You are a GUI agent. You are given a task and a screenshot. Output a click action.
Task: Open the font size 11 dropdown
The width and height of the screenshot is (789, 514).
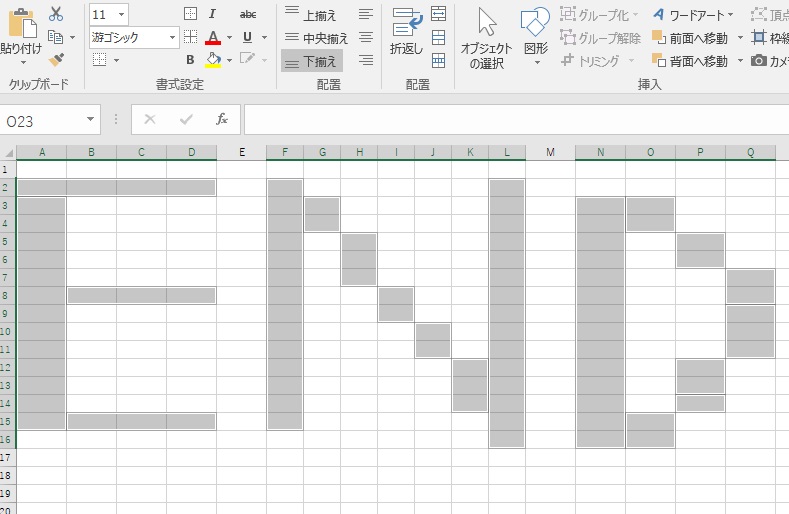pyautogui.click(x=121, y=15)
